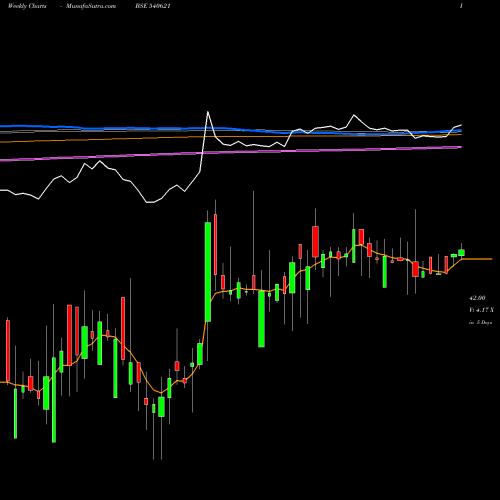Click the 'in 5 Days' label
This screenshot has width=500, height=500.
click(x=480, y=323)
